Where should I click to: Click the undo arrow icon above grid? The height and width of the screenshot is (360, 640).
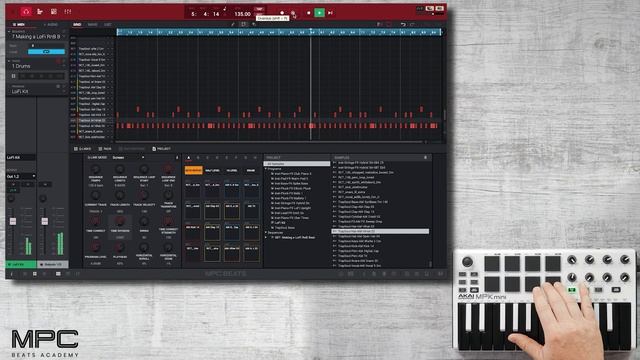(x=403, y=24)
